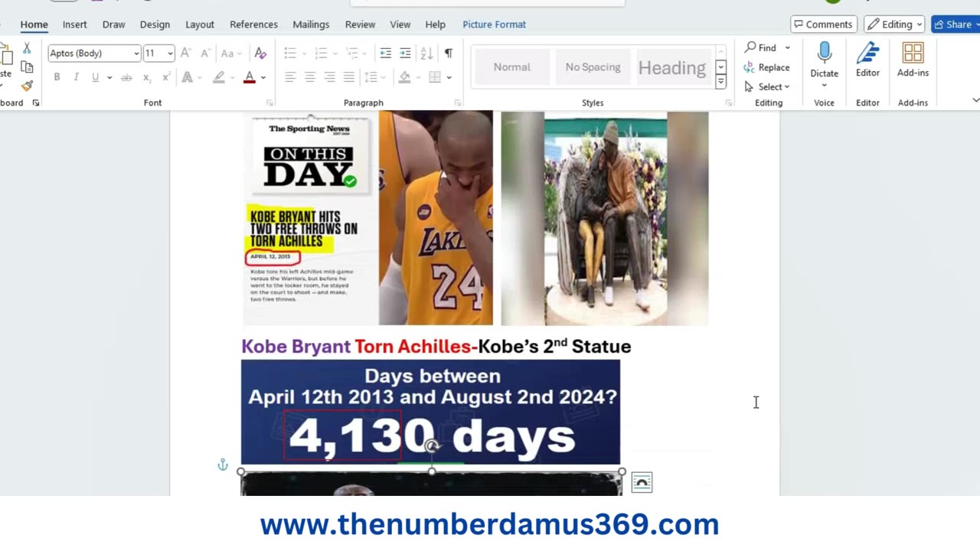Toggle superscript formatting
This screenshot has height=551, width=980.
click(x=166, y=77)
